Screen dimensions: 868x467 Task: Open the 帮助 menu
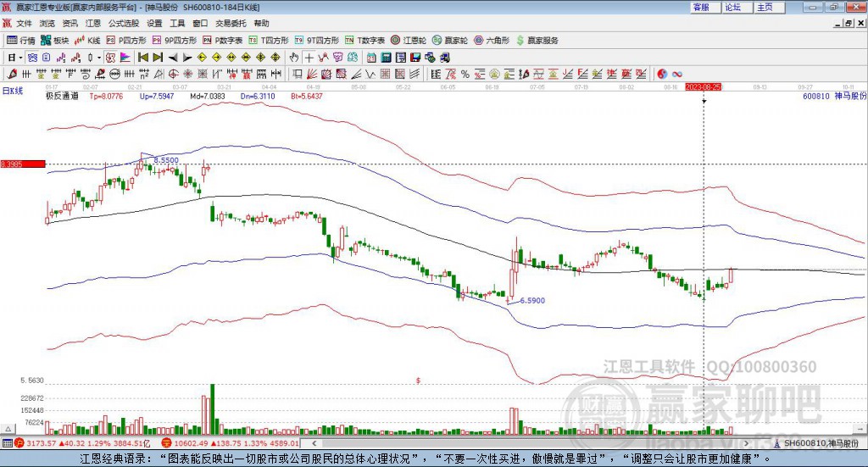pos(261,23)
